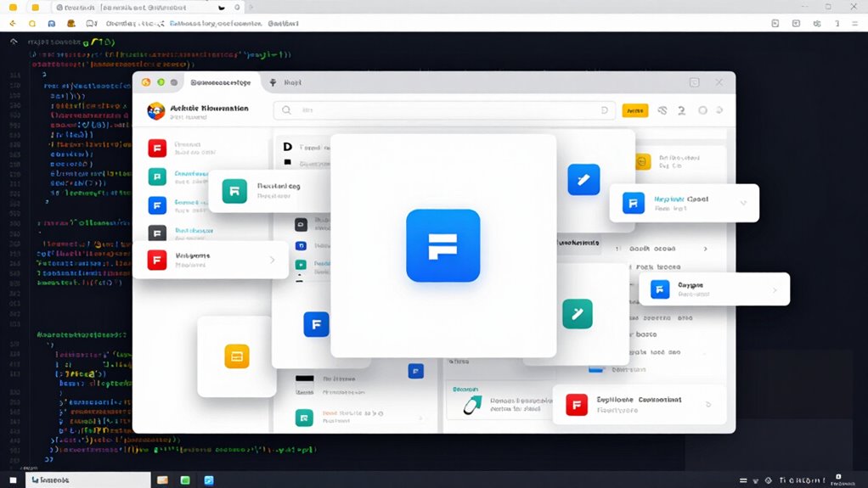Focus the search field in the app header
The width and height of the screenshot is (868, 488).
click(444, 110)
